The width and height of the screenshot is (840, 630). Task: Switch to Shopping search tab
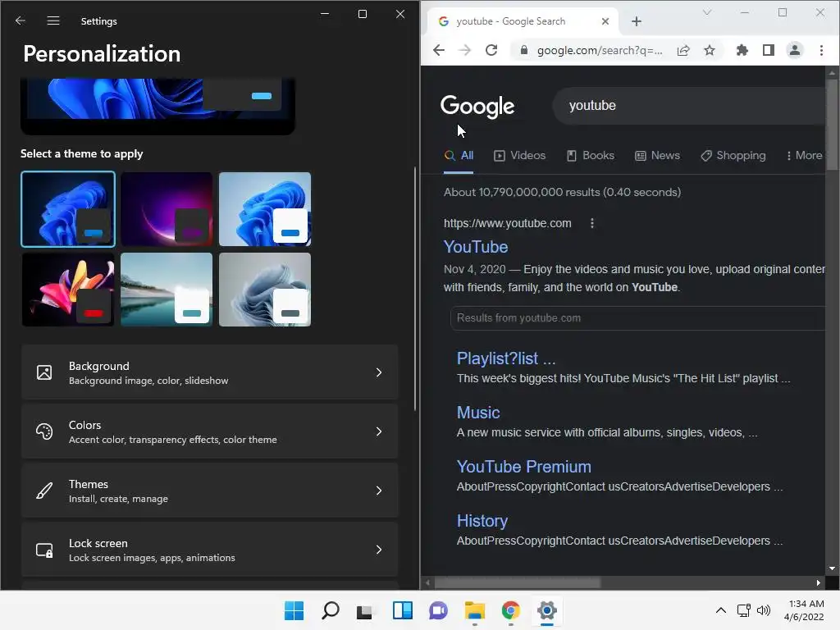click(x=733, y=155)
